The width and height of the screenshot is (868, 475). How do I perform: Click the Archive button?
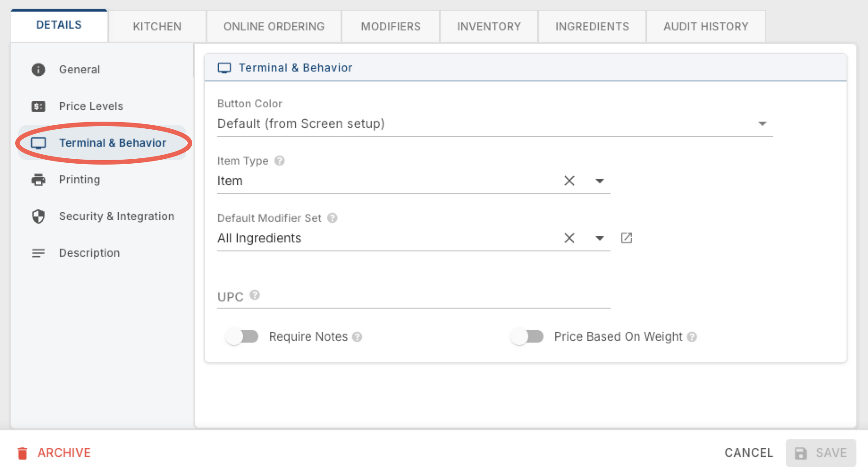(x=54, y=453)
